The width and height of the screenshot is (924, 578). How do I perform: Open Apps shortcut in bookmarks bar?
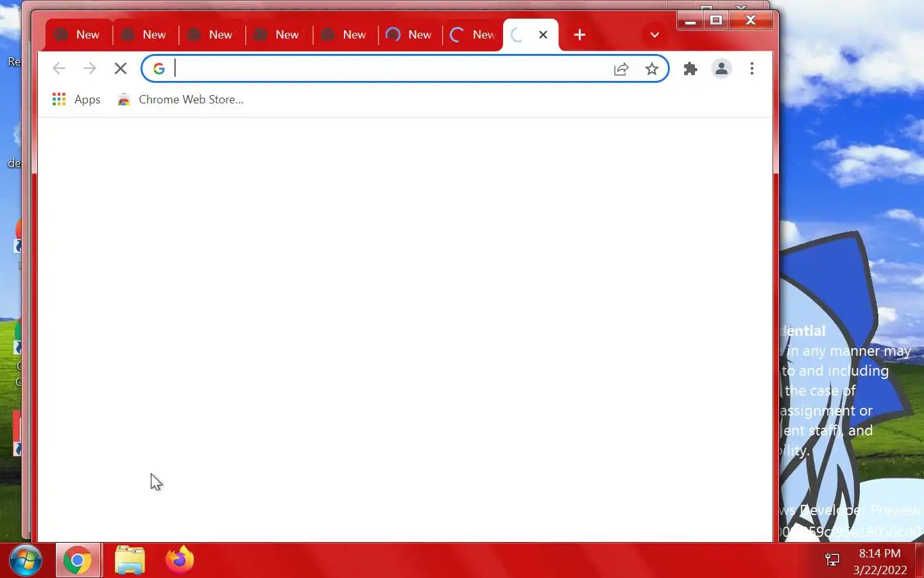[x=76, y=100]
